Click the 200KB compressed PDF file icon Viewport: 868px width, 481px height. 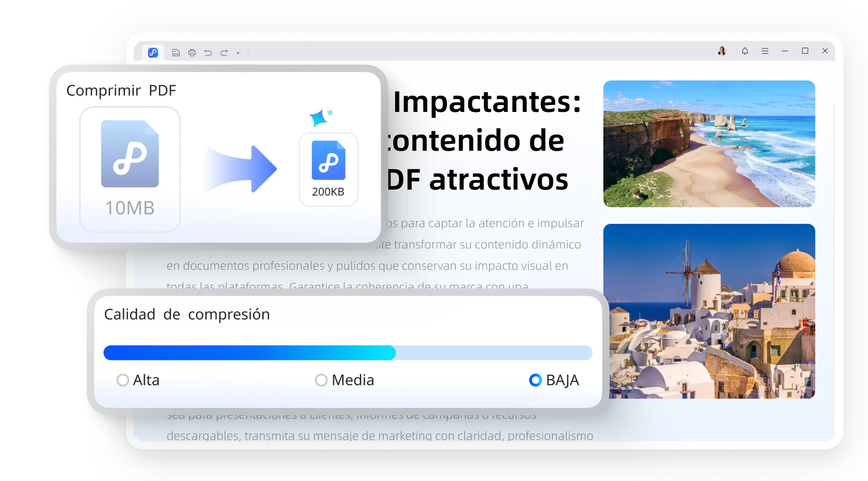pyautogui.click(x=329, y=160)
